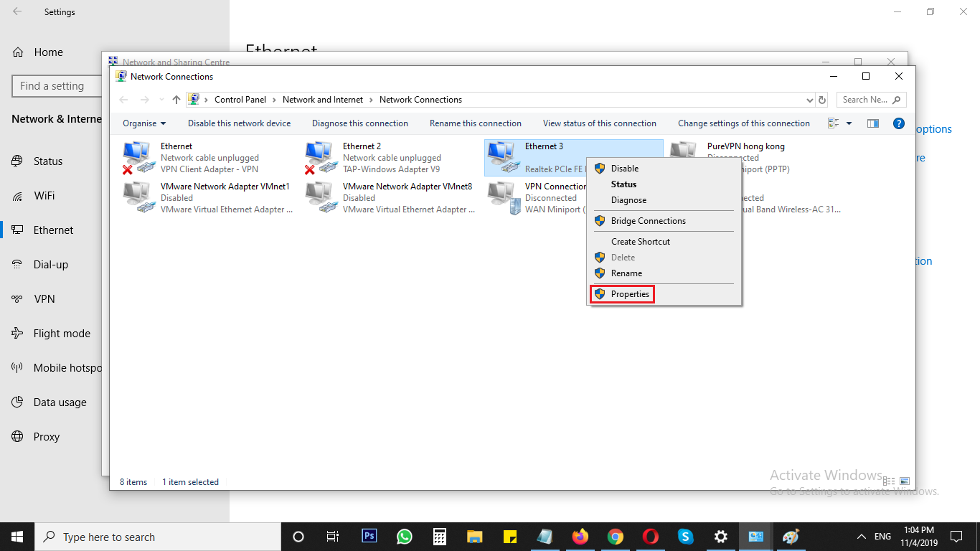The height and width of the screenshot is (551, 980).
Task: Open the Organise dropdown menu
Action: click(144, 123)
